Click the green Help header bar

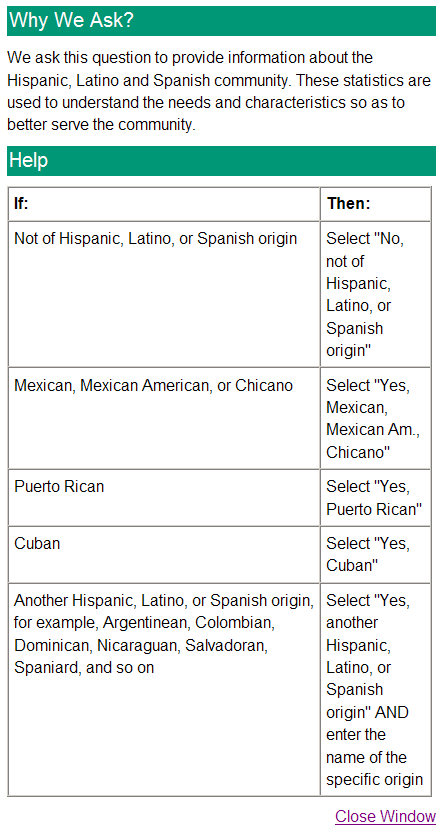pyautogui.click(x=221, y=161)
